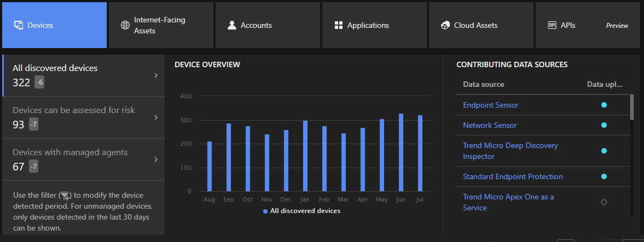This screenshot has height=242, width=644.
Task: Open Standard Endpoint Protection link
Action: (513, 176)
